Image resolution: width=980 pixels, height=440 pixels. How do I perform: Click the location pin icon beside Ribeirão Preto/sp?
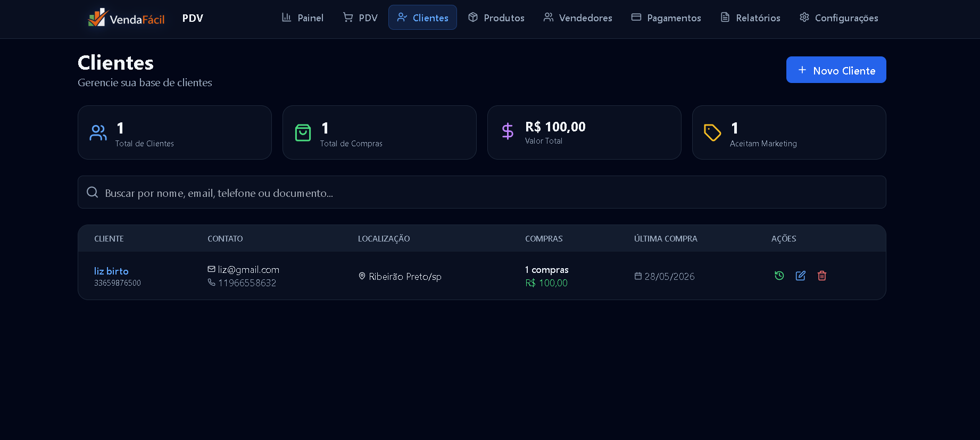click(362, 276)
